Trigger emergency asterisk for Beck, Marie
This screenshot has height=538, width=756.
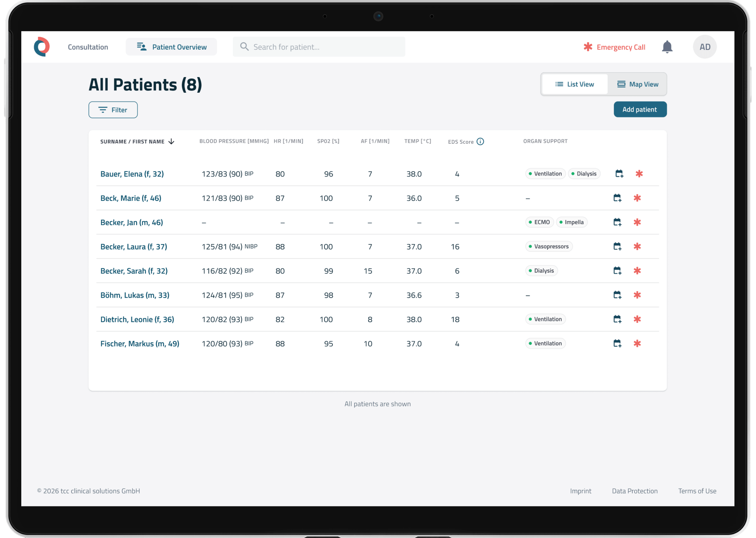tap(637, 198)
